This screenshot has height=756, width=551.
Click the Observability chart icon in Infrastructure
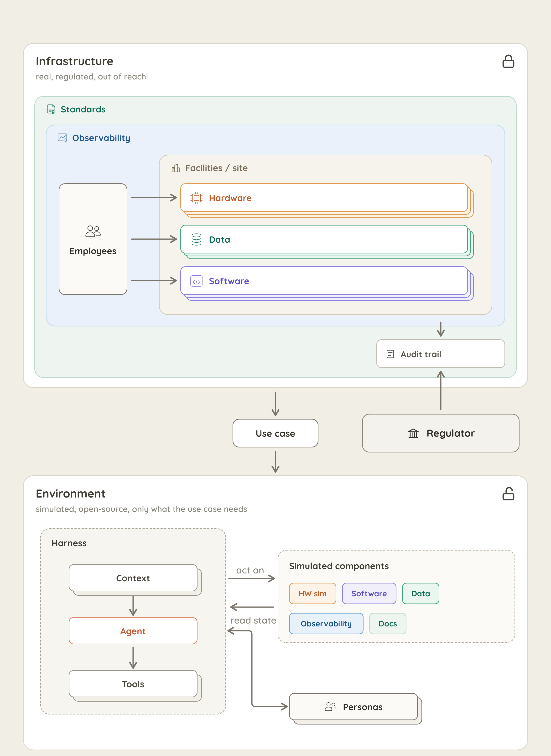[62, 138]
